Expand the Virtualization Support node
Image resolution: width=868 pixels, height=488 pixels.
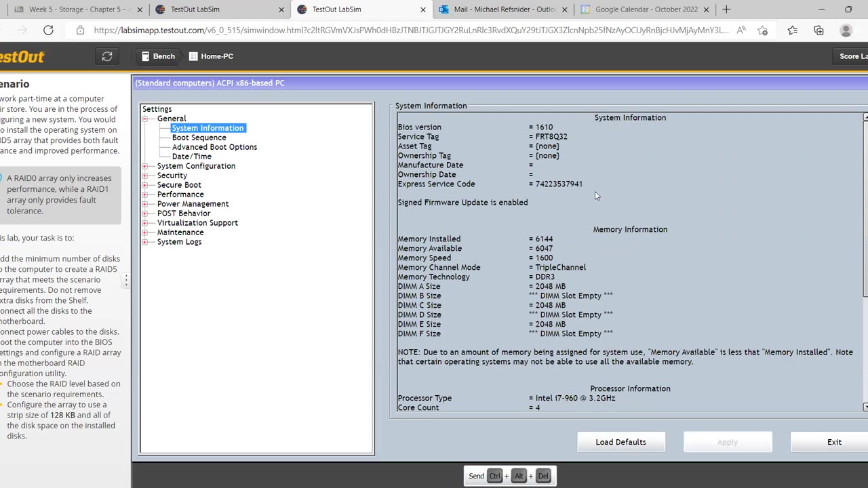tap(144, 223)
